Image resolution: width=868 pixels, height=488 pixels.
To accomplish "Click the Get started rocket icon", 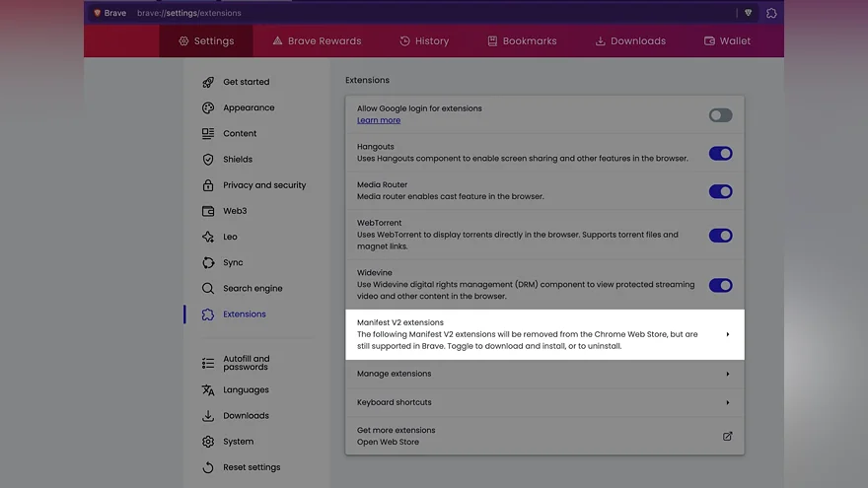I will tap(208, 82).
